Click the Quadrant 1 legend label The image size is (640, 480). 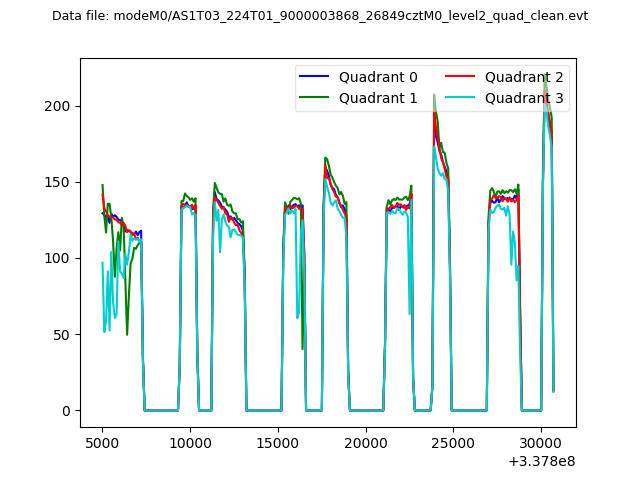(378, 97)
